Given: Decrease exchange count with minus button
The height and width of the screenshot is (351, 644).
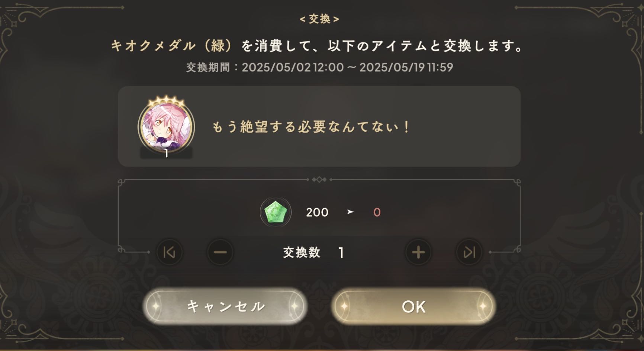Looking at the screenshot, I should [220, 252].
